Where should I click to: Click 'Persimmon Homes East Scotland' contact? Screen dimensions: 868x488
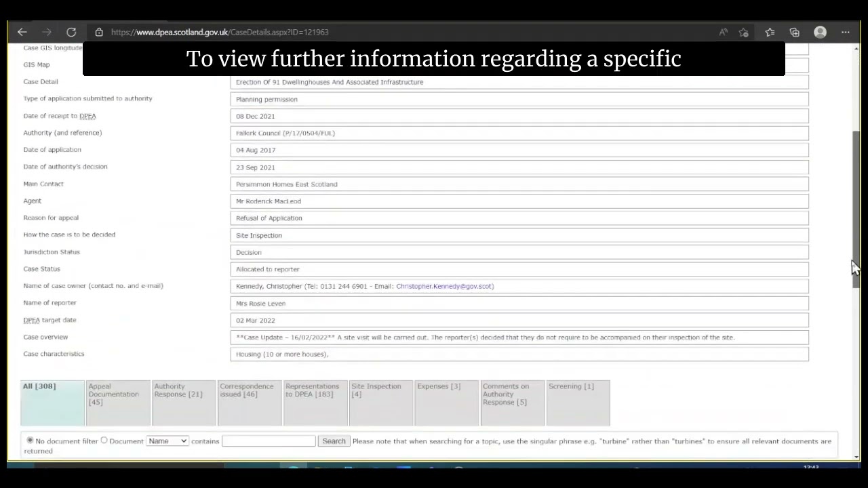click(x=286, y=184)
